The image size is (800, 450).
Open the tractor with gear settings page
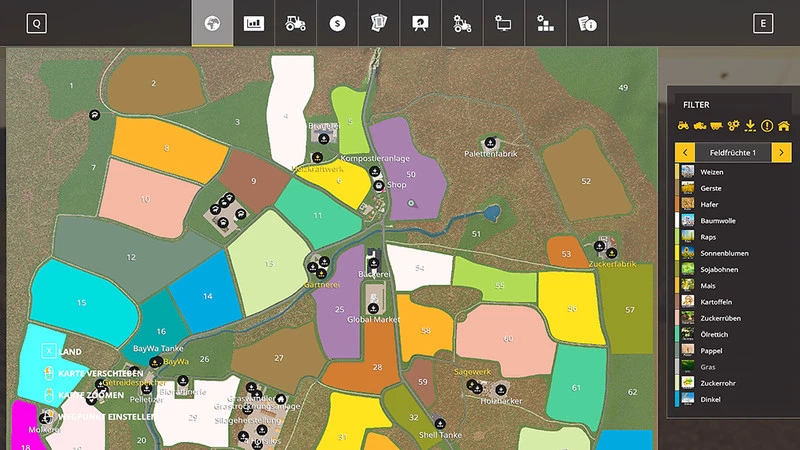462,24
